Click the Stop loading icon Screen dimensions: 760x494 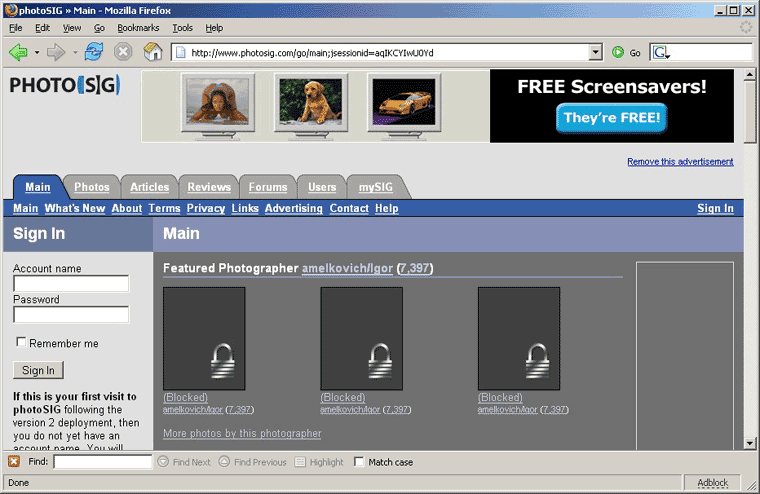coord(123,51)
